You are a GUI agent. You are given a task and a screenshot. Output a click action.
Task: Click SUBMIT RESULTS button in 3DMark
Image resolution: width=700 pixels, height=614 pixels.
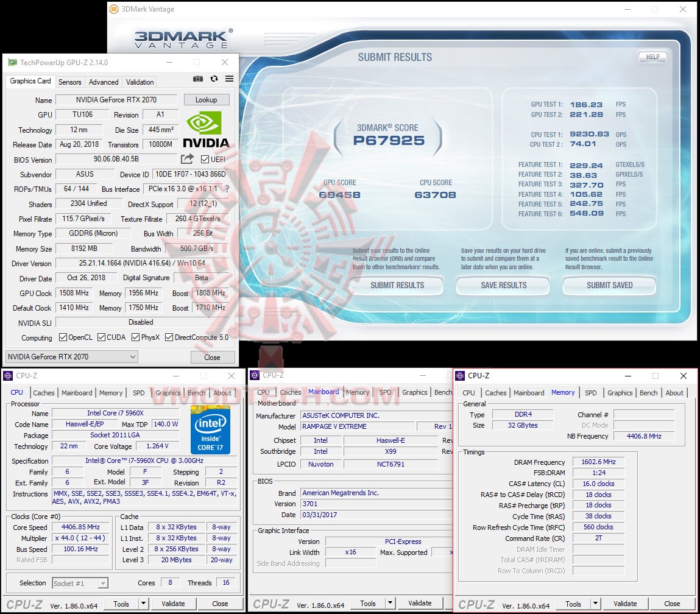[x=397, y=285]
